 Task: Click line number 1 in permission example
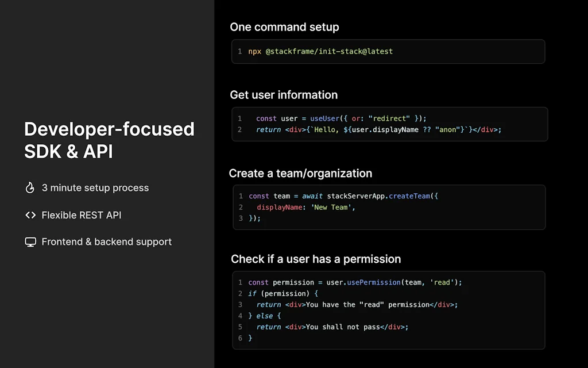coord(240,282)
